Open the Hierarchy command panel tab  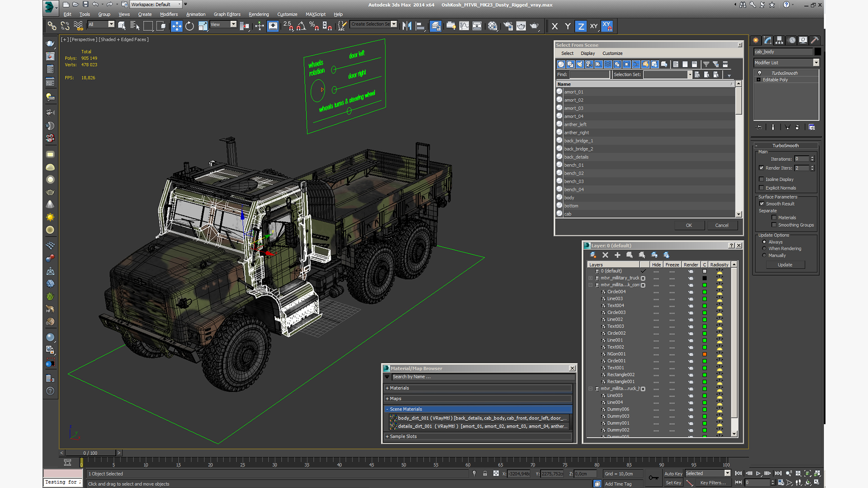[x=779, y=40]
